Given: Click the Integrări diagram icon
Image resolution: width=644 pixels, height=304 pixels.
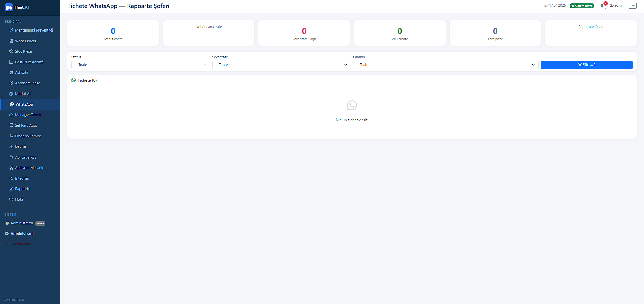Looking at the screenshot, I should [x=11, y=178].
